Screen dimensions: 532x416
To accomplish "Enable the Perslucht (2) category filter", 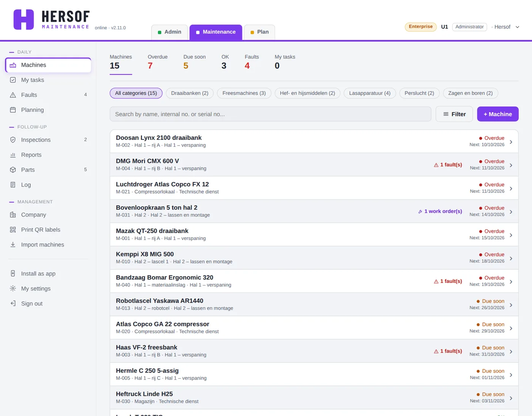I will click(x=419, y=93).
